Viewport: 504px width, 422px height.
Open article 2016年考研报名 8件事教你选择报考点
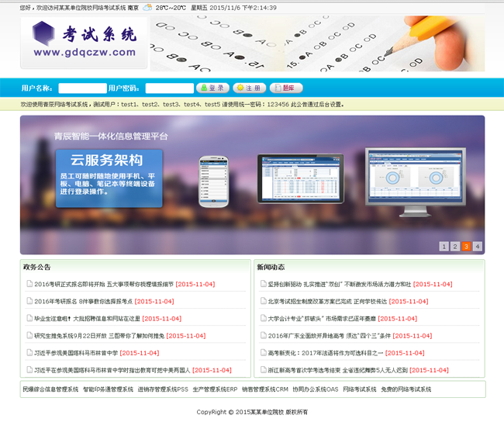click(x=83, y=302)
